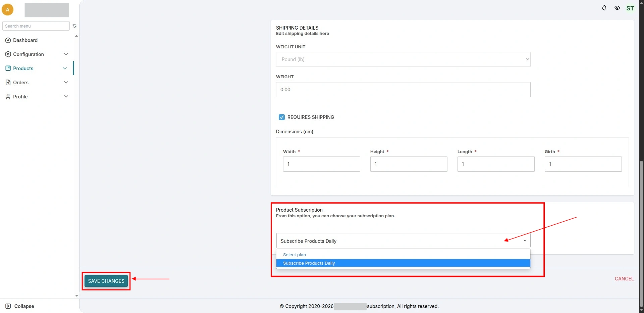The width and height of the screenshot is (644, 313).
Task: Click the notification bell icon
Action: click(x=604, y=8)
